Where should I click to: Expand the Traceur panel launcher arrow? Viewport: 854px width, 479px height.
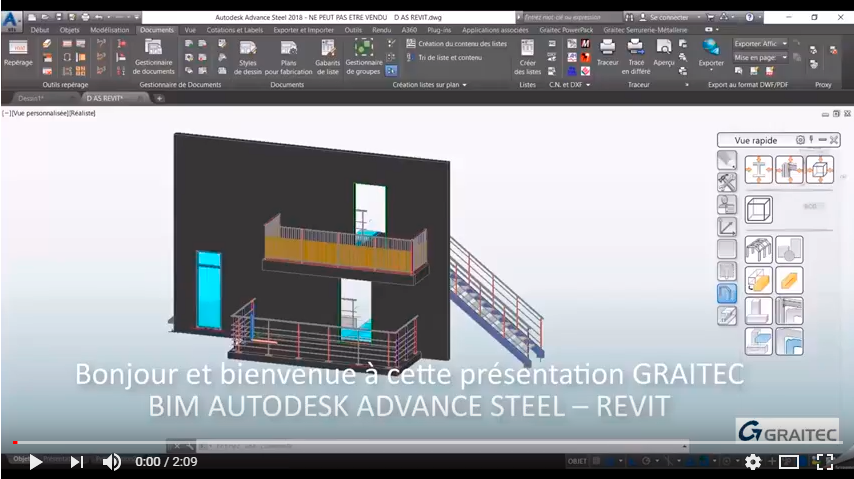[x=687, y=84]
